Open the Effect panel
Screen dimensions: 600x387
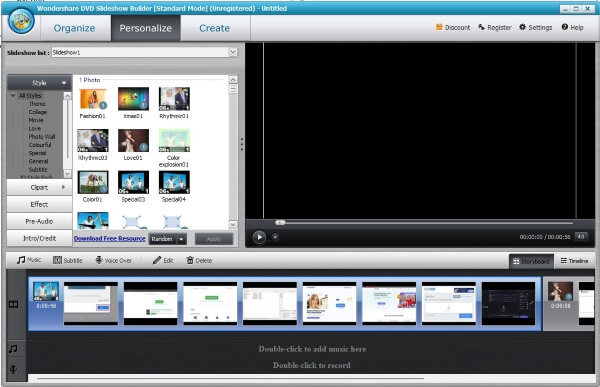point(39,204)
